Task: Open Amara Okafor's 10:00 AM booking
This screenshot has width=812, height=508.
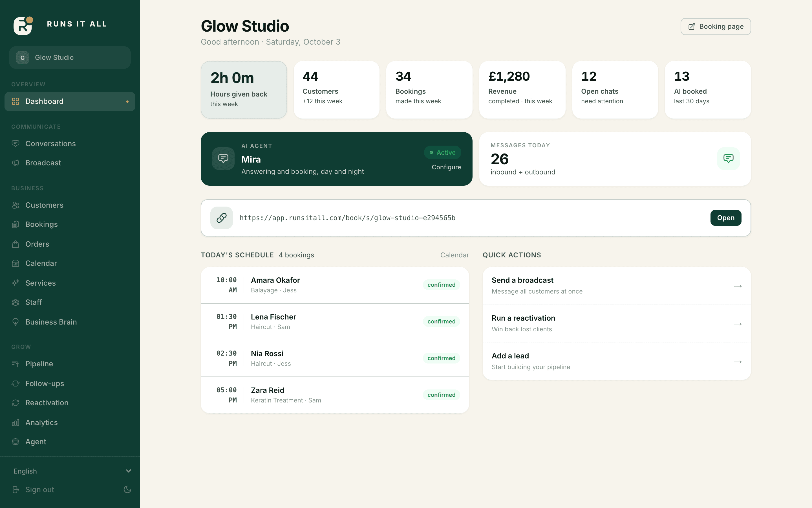Action: pos(335,285)
